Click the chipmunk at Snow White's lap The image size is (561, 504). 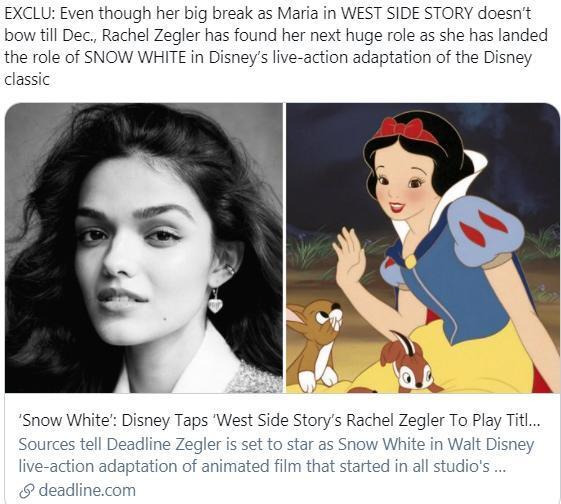click(408, 363)
